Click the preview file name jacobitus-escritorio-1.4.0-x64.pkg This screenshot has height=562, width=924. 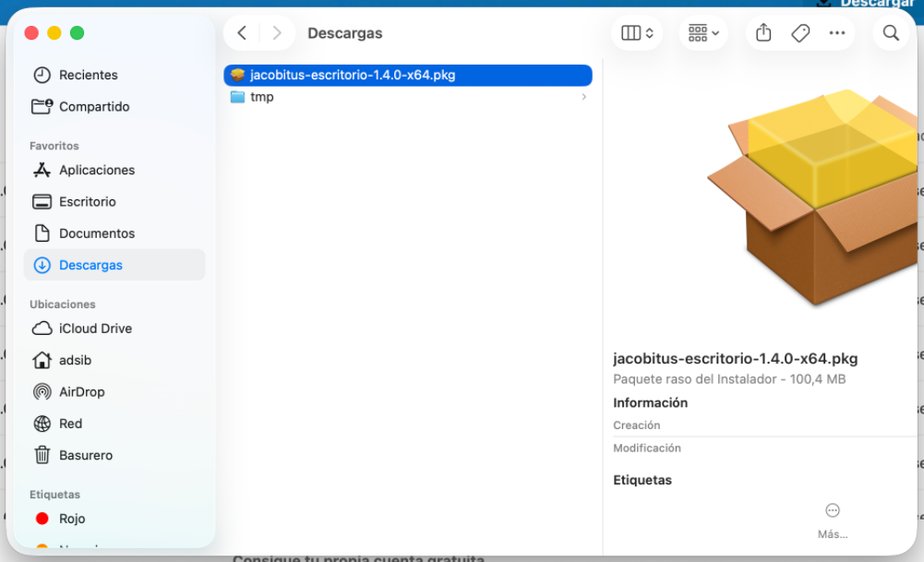736,359
